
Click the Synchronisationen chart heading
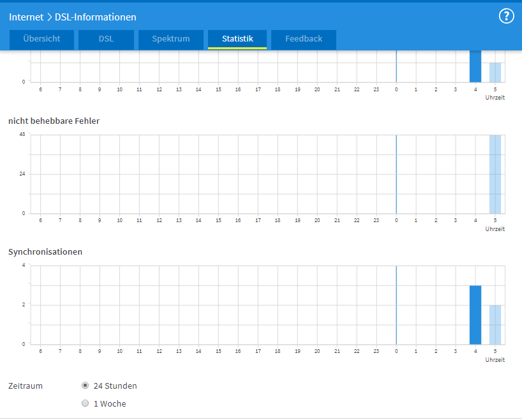click(45, 251)
